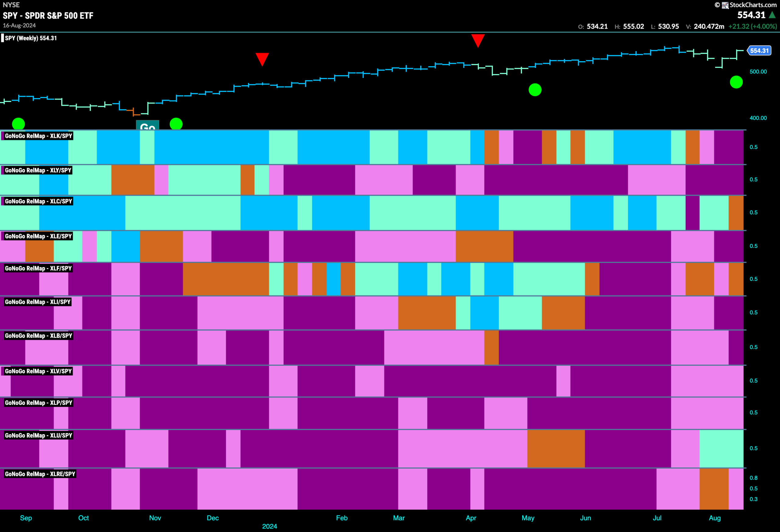
Task: Click the green circle marker in November
Action: pos(176,124)
